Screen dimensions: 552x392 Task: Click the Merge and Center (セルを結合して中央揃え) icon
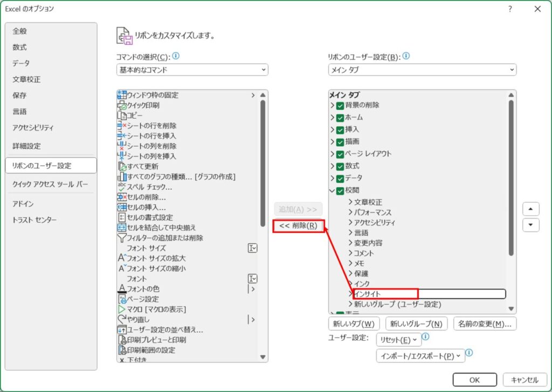click(122, 228)
